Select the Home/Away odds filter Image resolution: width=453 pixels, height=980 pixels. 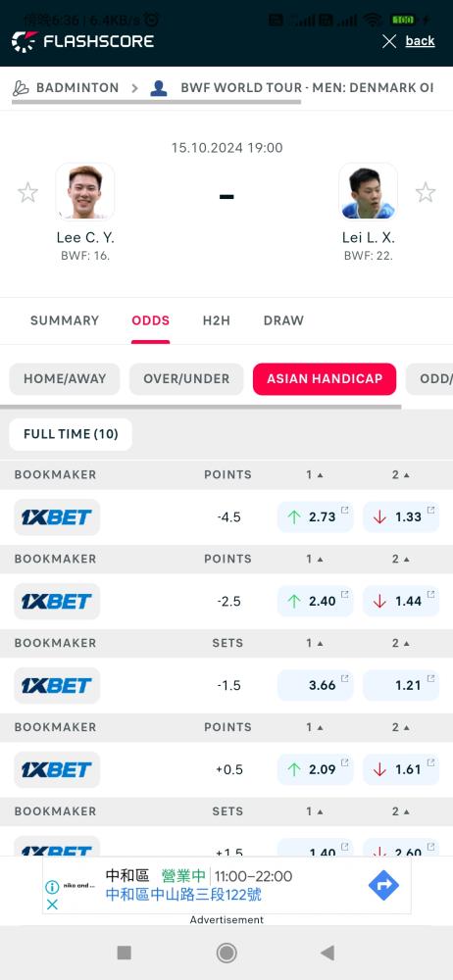click(x=65, y=378)
